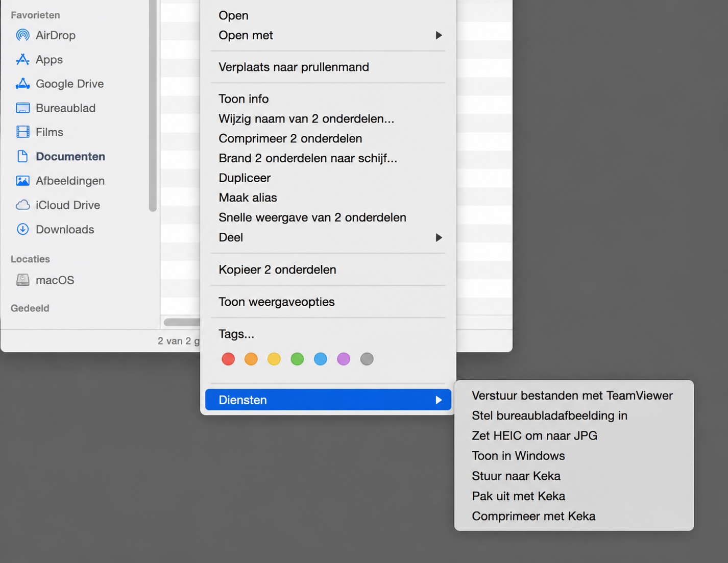Apply the red tag color

pos(228,359)
